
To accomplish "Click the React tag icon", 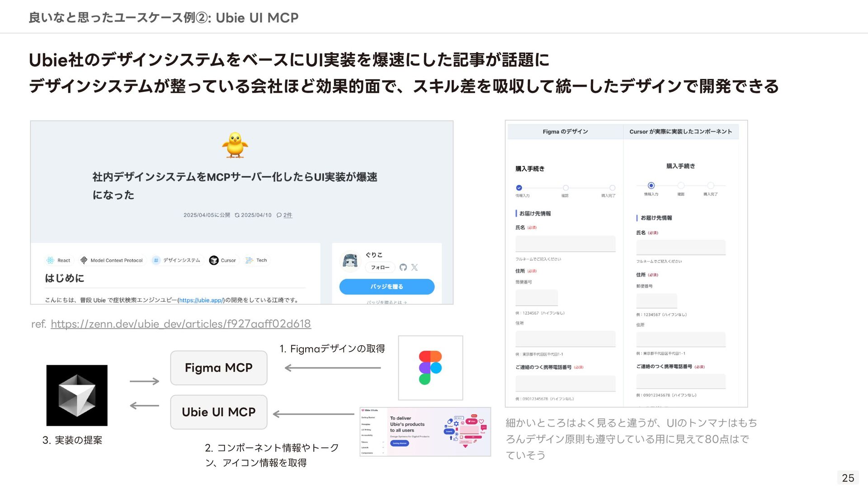I will click(x=50, y=260).
